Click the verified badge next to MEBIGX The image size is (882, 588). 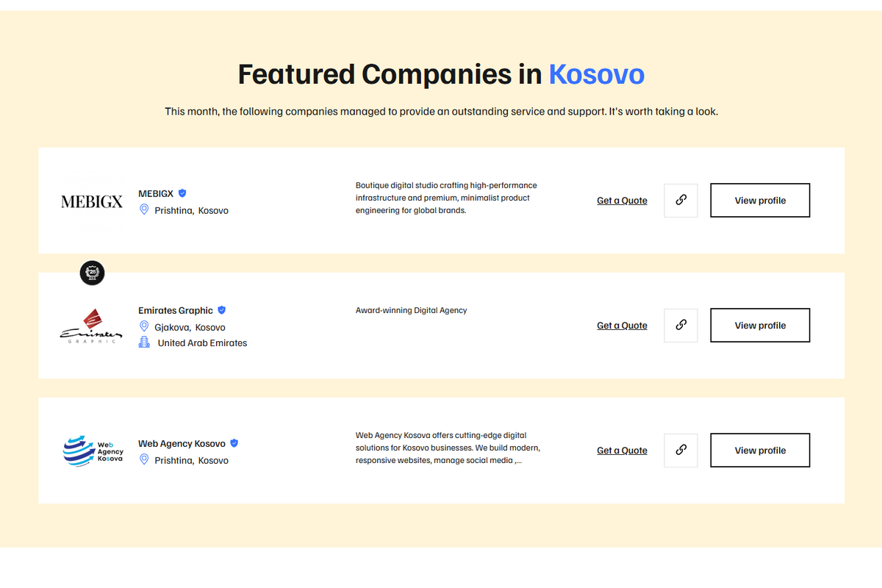(x=182, y=193)
